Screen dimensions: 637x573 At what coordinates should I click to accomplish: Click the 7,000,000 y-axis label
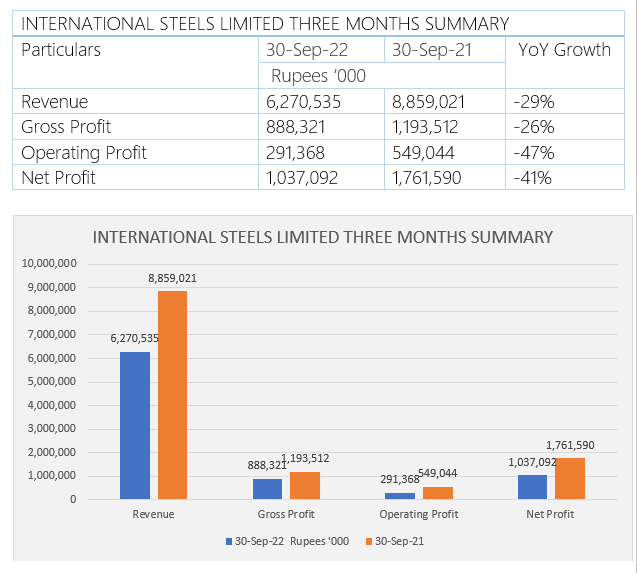[x=52, y=334]
